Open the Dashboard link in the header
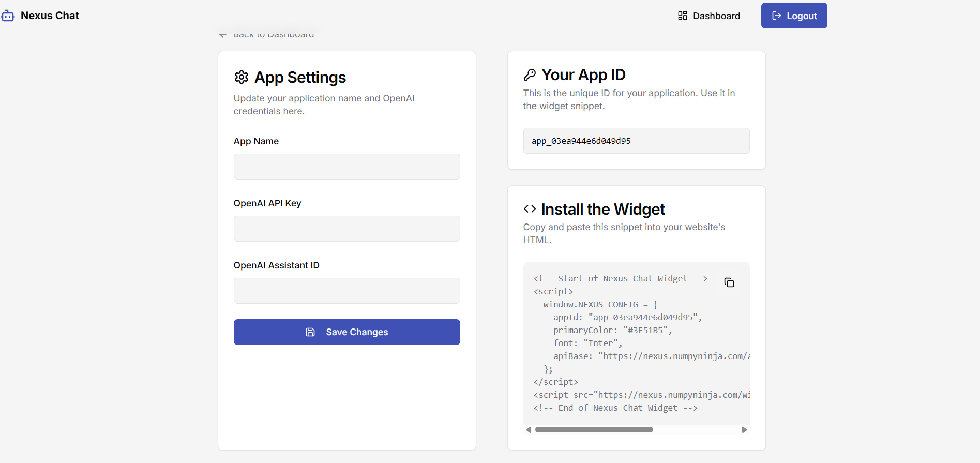 pos(709,16)
